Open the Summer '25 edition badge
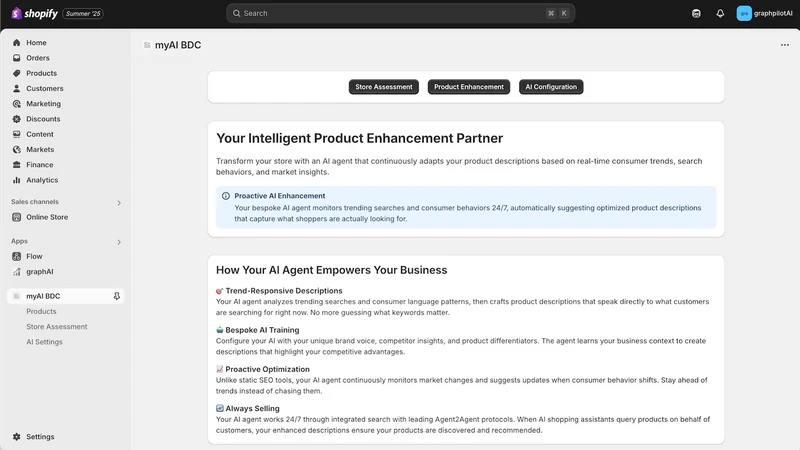The height and width of the screenshot is (450, 800). pyautogui.click(x=83, y=13)
